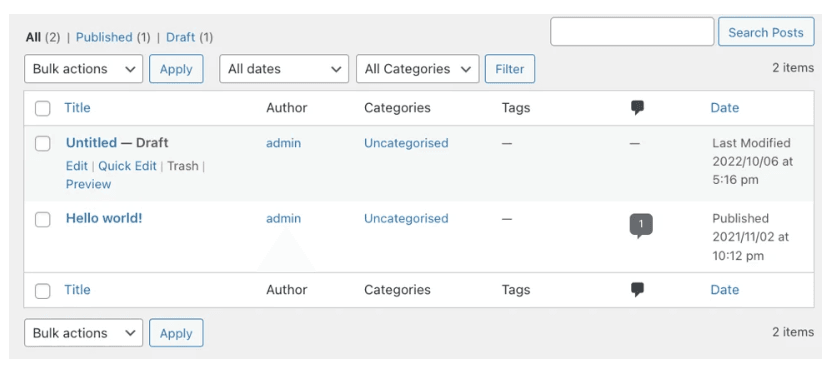The image size is (831, 366).
Task: Sort by Title column in the footer row
Action: pyautogui.click(x=77, y=290)
